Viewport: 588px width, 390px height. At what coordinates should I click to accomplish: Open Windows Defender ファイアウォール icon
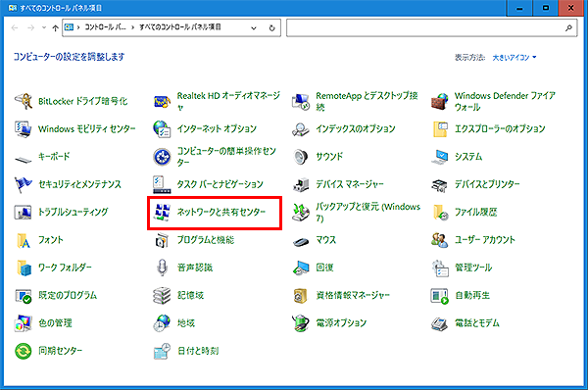point(439,101)
